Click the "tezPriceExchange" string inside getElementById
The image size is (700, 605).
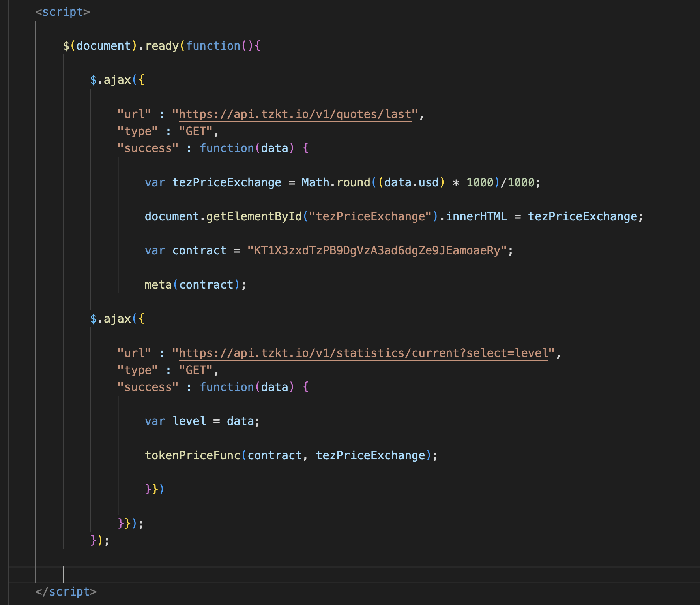(x=370, y=216)
